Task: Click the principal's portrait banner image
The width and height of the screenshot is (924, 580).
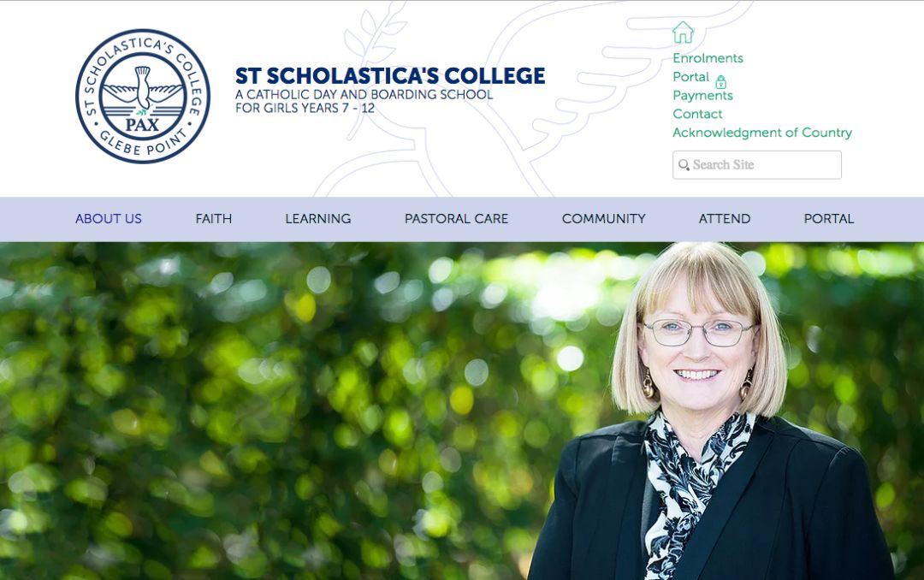Action: pos(462,411)
